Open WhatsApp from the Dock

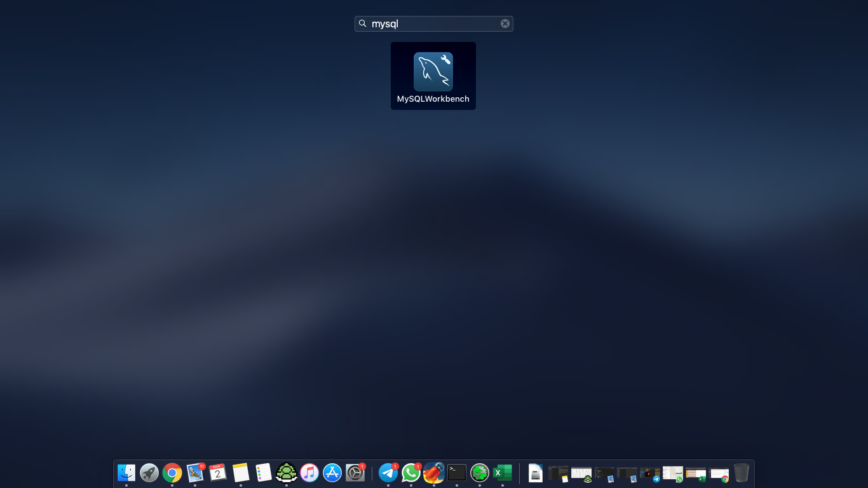point(411,473)
